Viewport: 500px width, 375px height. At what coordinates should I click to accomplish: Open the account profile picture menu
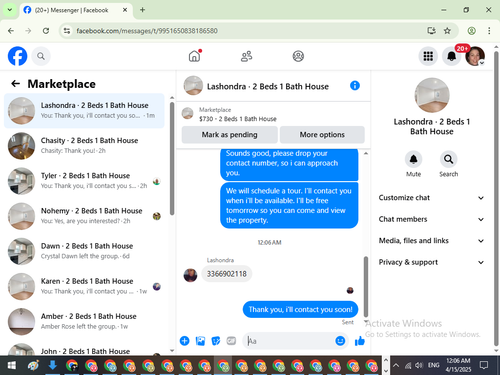point(475,56)
